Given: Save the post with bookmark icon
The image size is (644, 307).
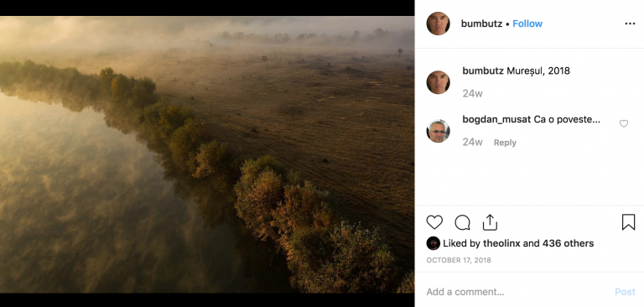Looking at the screenshot, I should [628, 222].
